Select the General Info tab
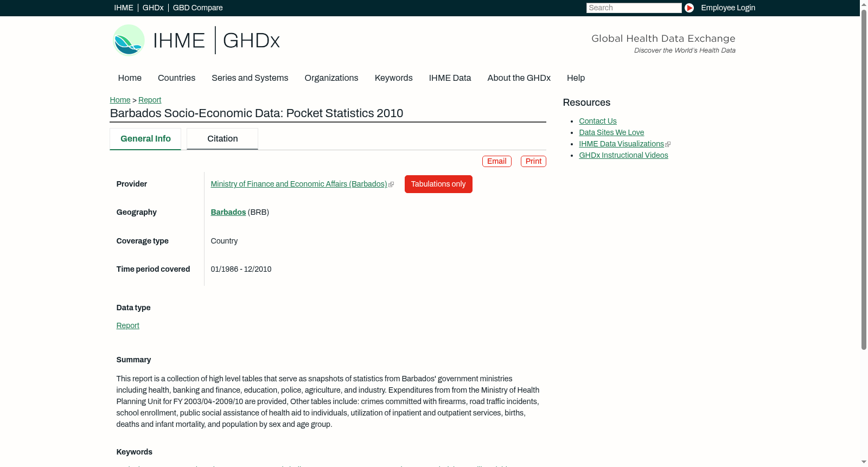 (x=145, y=139)
